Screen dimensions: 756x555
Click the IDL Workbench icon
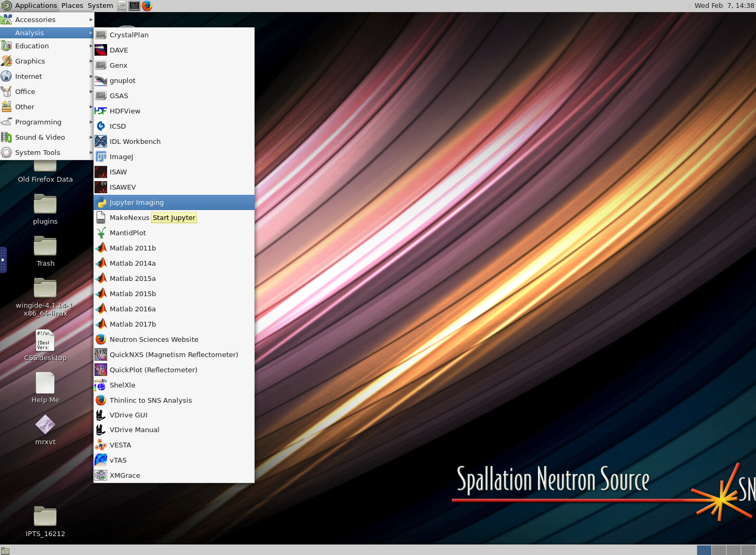coord(101,141)
